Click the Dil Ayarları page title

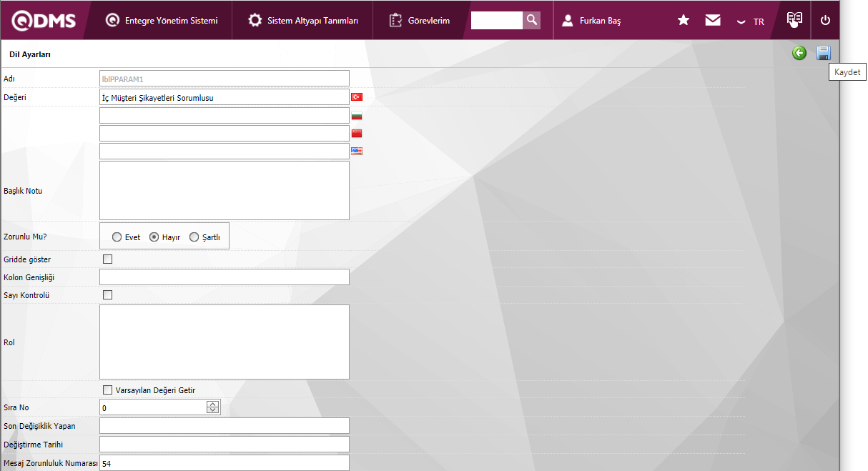coord(29,54)
